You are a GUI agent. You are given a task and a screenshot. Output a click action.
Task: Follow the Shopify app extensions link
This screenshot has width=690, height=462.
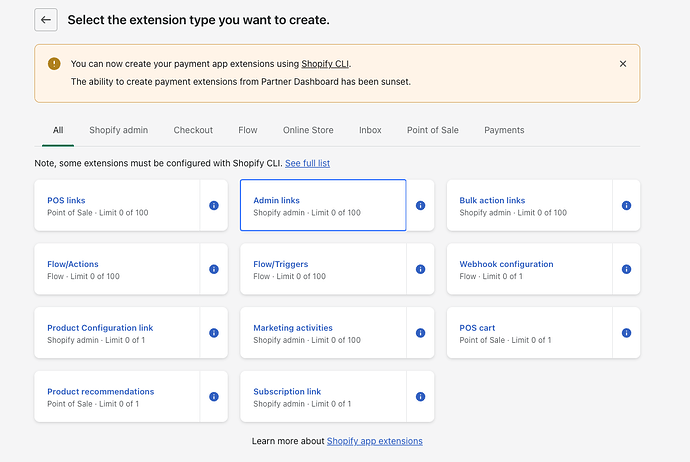374,441
